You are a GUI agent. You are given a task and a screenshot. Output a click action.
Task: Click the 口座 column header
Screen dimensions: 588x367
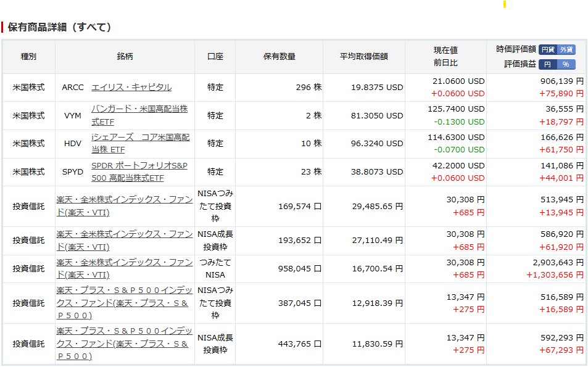(x=215, y=57)
